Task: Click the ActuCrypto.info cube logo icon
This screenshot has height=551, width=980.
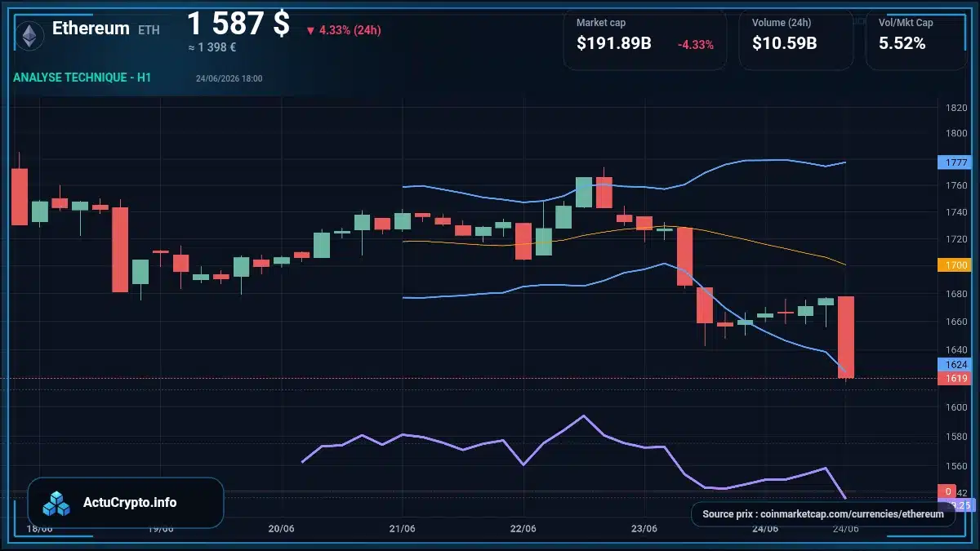Action: (x=57, y=504)
